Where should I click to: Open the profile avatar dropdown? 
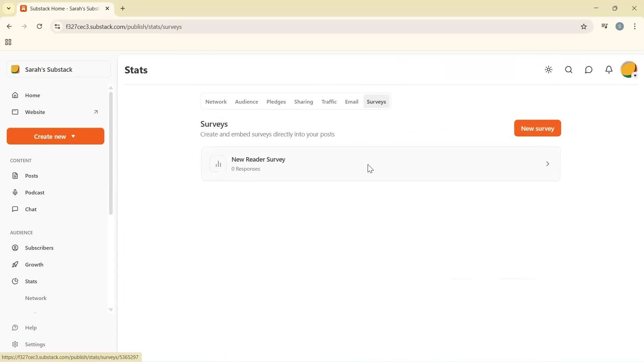coord(629,69)
